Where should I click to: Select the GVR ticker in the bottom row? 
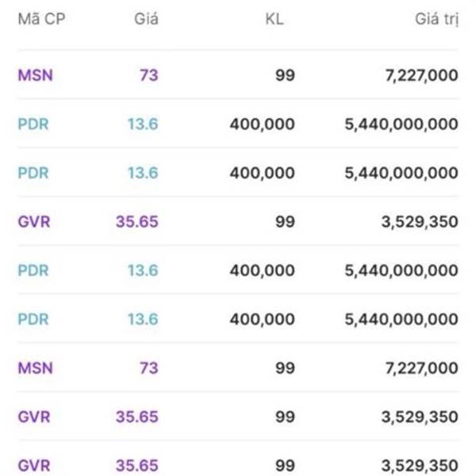pos(34,465)
